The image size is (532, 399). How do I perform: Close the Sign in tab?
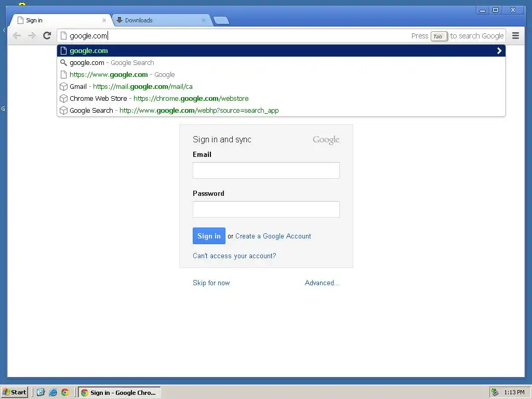pyautogui.click(x=104, y=20)
